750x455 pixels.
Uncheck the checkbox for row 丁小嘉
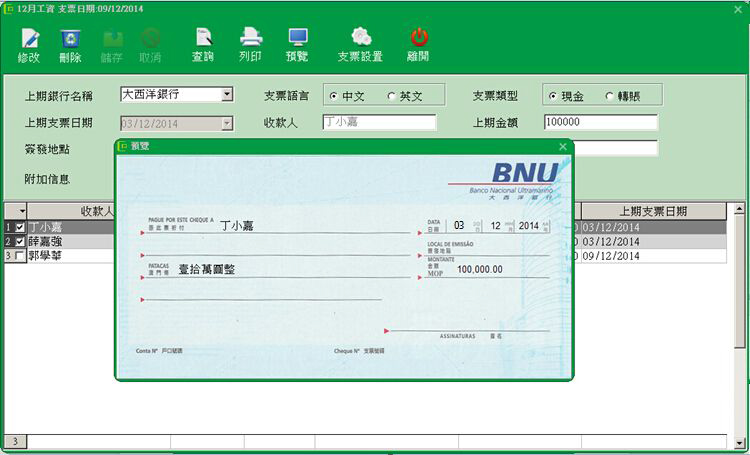(x=20, y=227)
